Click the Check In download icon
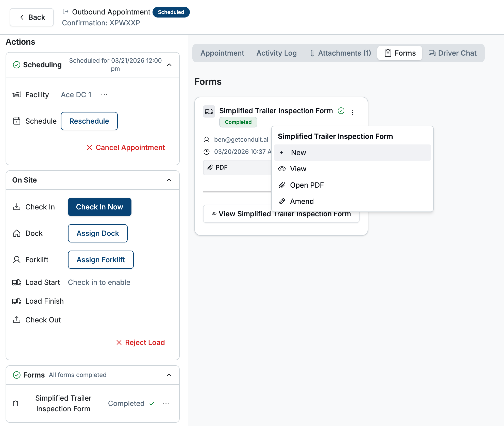The image size is (504, 426). [17, 207]
